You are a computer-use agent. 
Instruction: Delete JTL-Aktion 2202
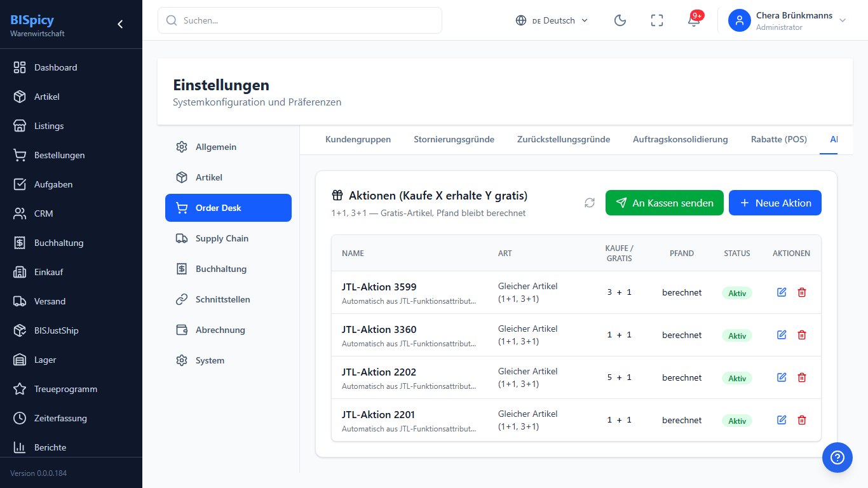click(x=802, y=377)
